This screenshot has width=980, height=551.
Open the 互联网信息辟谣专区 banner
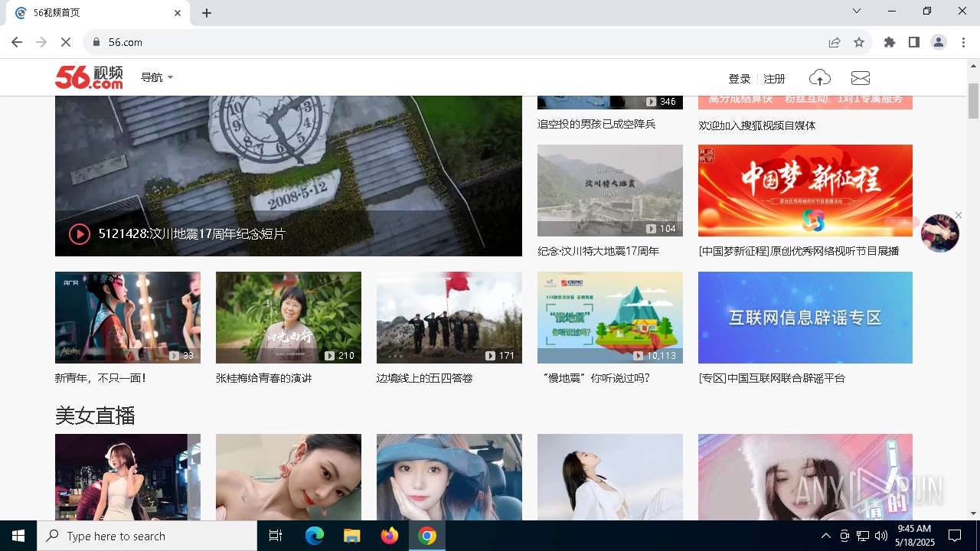pyautogui.click(x=805, y=318)
